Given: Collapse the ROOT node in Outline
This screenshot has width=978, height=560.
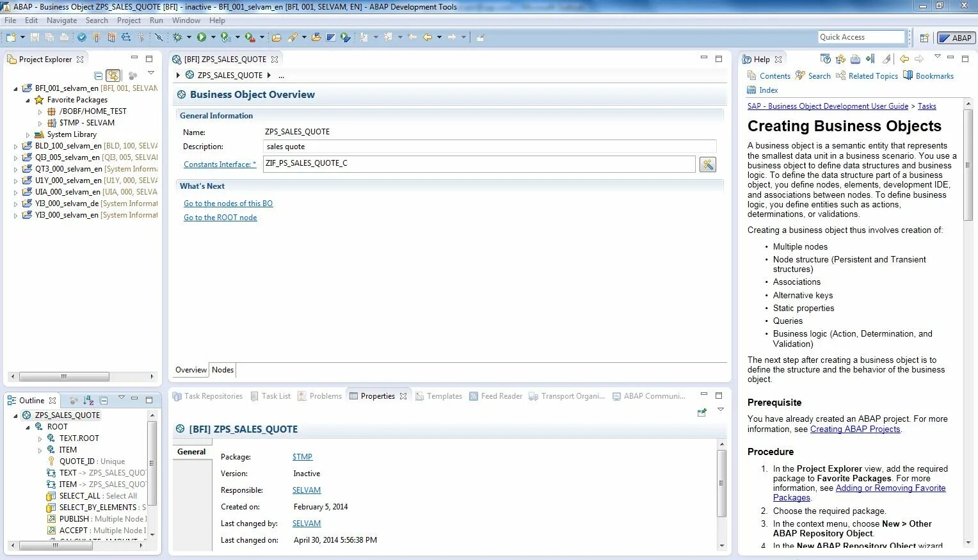Looking at the screenshot, I should coord(28,427).
